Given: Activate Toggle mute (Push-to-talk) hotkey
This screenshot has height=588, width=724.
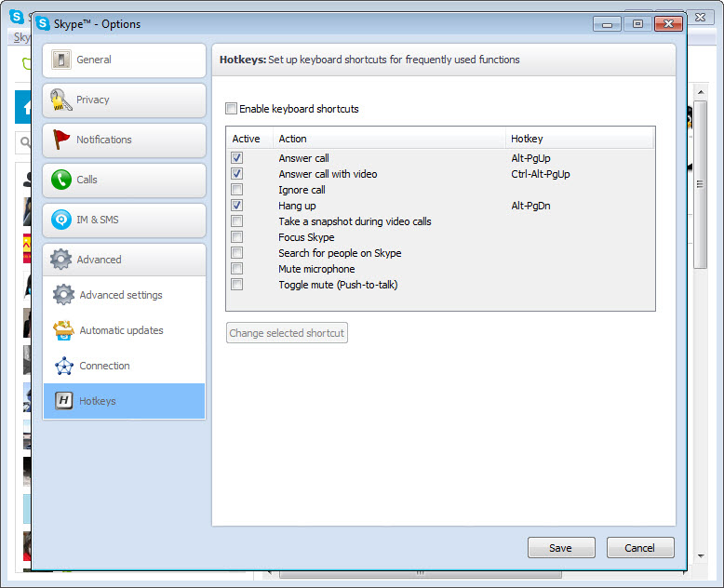Looking at the screenshot, I should pyautogui.click(x=237, y=285).
